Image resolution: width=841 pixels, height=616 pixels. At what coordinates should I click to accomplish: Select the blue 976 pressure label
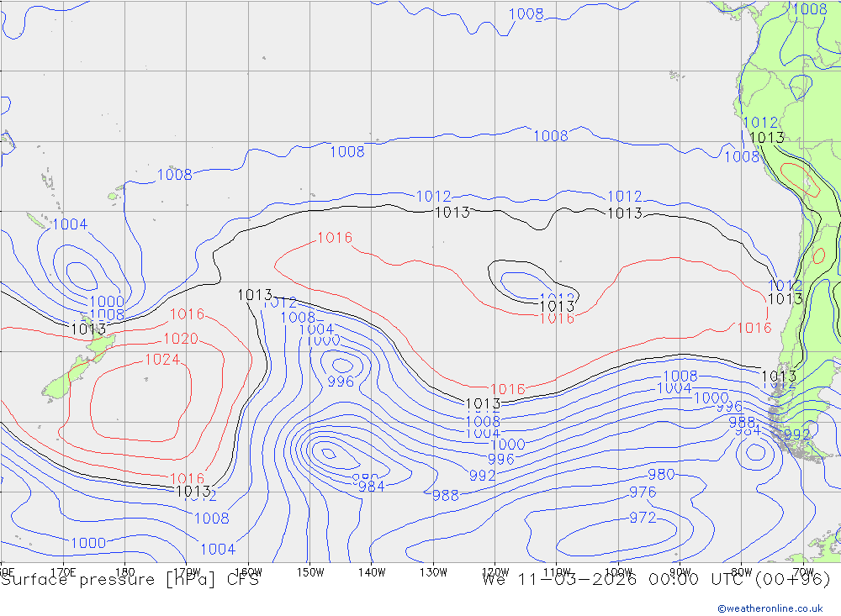pyautogui.click(x=643, y=492)
